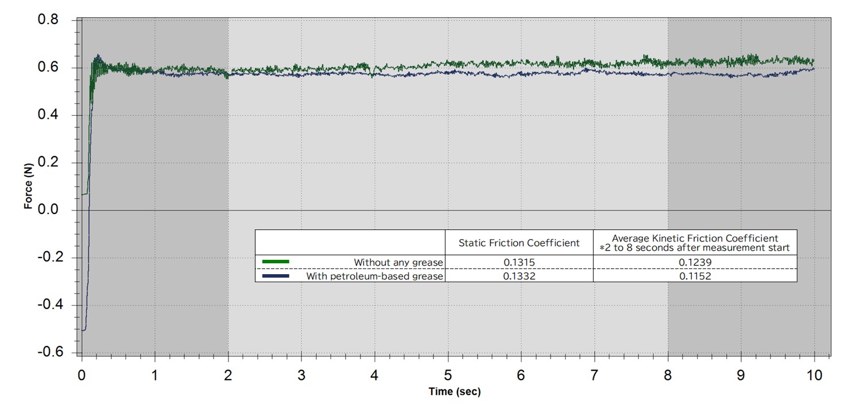Click the green legend line swatch

(276, 262)
